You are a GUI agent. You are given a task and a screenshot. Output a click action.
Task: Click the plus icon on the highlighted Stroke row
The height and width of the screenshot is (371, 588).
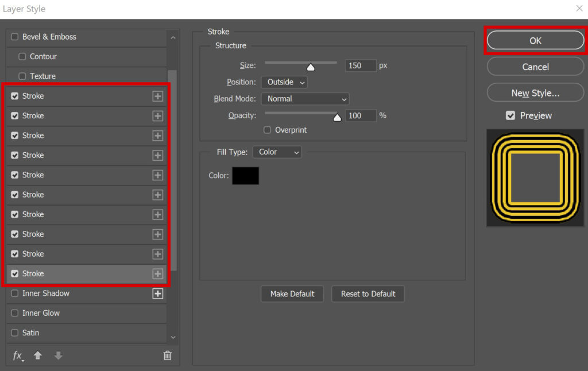click(158, 274)
